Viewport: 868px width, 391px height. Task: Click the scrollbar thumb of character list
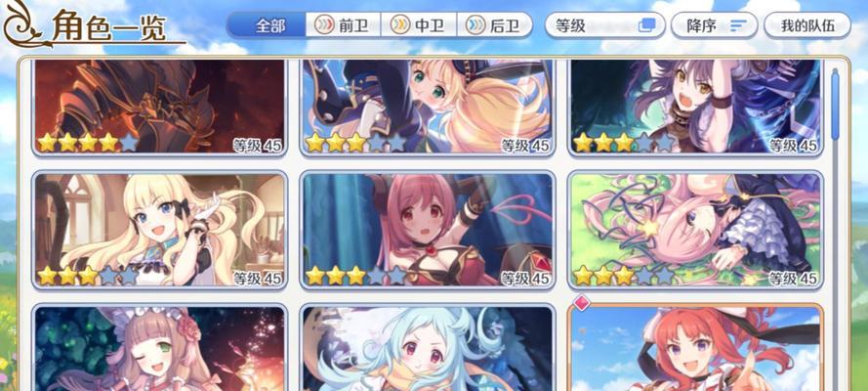[835, 104]
